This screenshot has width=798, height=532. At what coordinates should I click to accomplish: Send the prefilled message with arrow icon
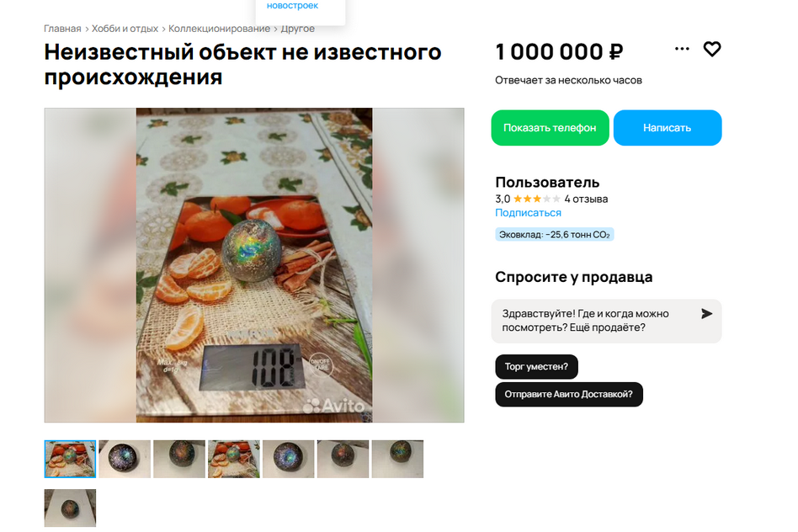click(706, 314)
